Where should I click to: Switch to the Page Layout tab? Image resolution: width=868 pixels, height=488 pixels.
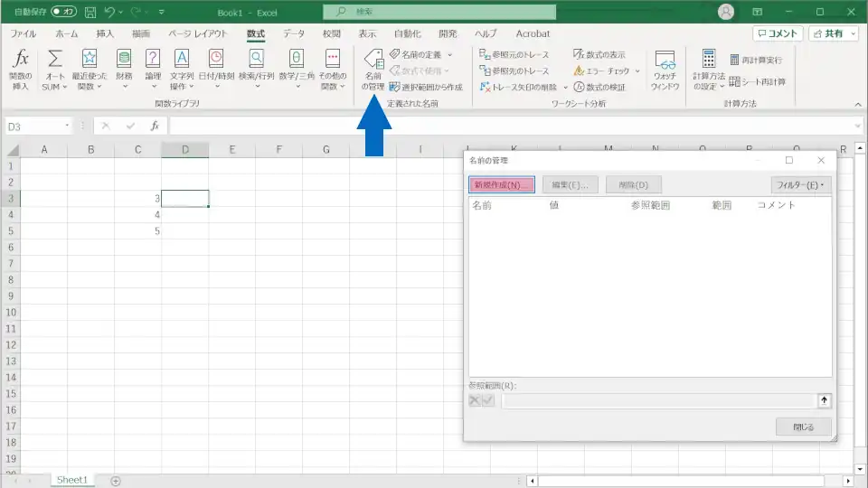tap(198, 33)
